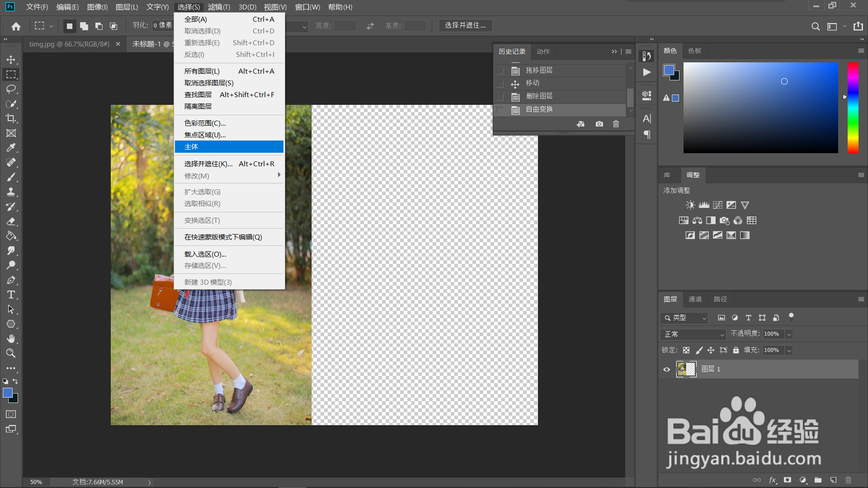Select the Zoom tool
Viewport: 868px width, 488px height.
tap(11, 353)
